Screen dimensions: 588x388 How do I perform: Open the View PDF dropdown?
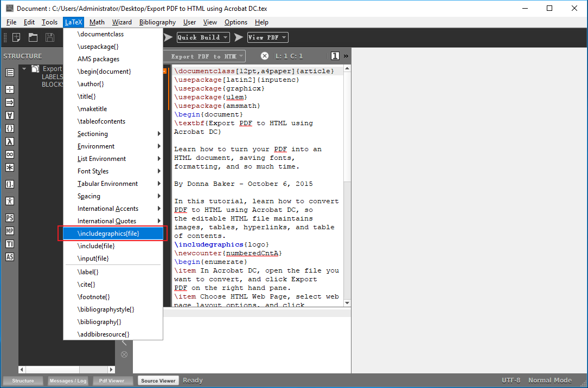point(267,37)
